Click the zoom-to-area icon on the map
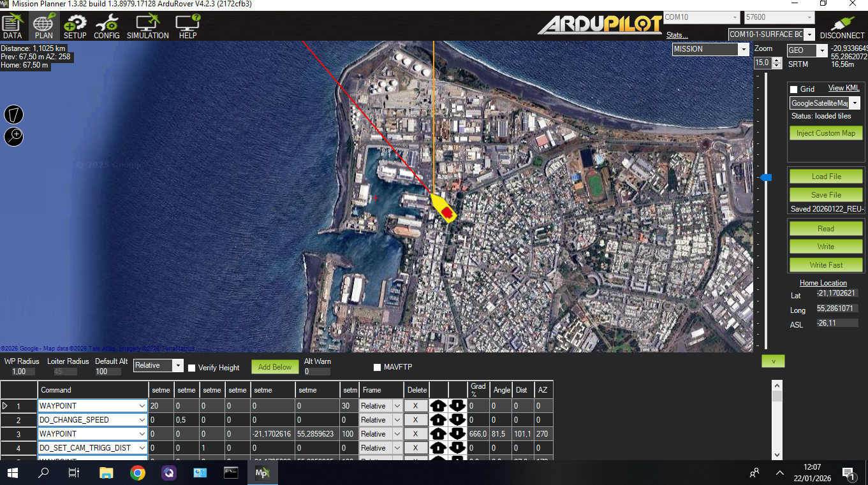The height and width of the screenshot is (485, 868). [13, 136]
